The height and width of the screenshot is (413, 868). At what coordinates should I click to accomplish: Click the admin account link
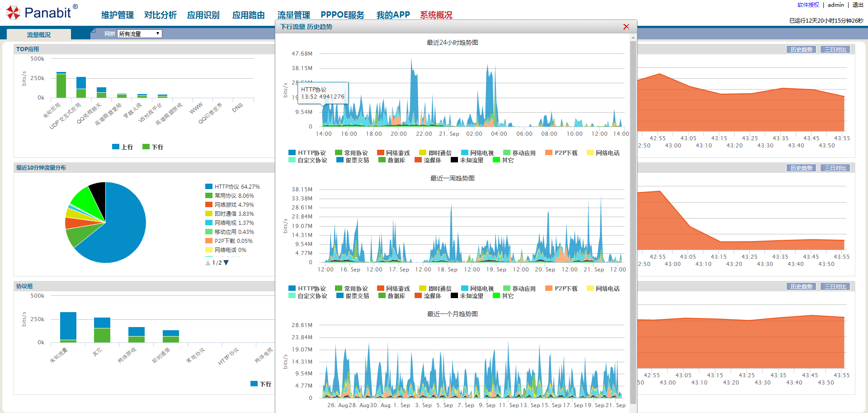coord(836,5)
